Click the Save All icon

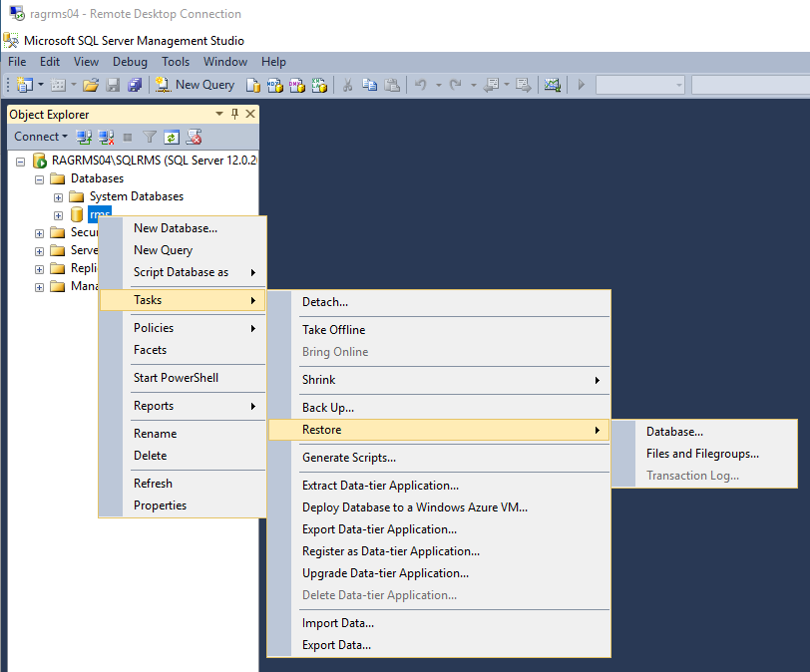tap(135, 85)
